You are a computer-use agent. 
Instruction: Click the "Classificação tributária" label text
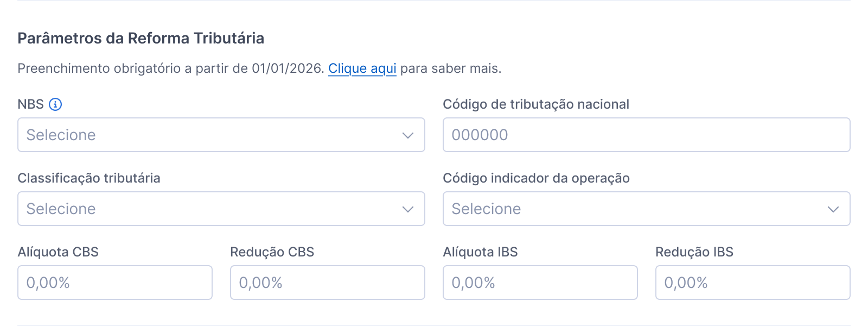tap(89, 178)
